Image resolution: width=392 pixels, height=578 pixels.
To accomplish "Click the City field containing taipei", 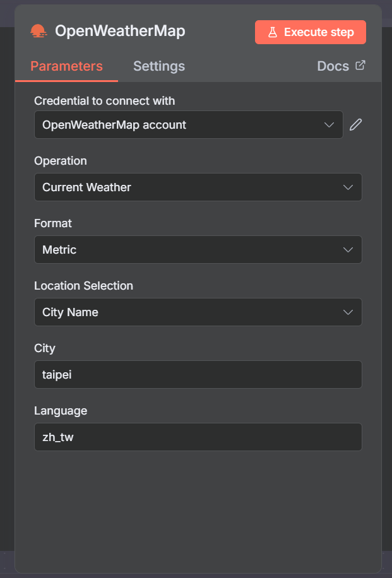I will pyautogui.click(x=198, y=375).
